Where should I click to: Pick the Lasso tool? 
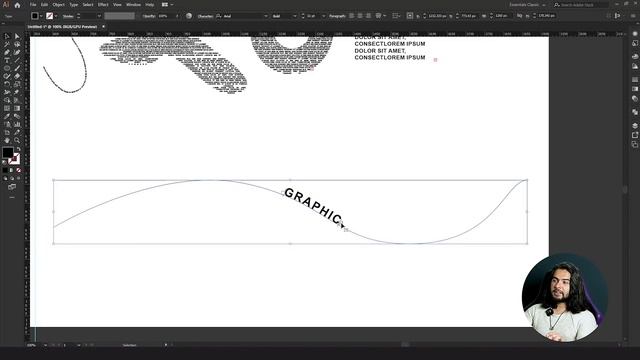(x=17, y=44)
